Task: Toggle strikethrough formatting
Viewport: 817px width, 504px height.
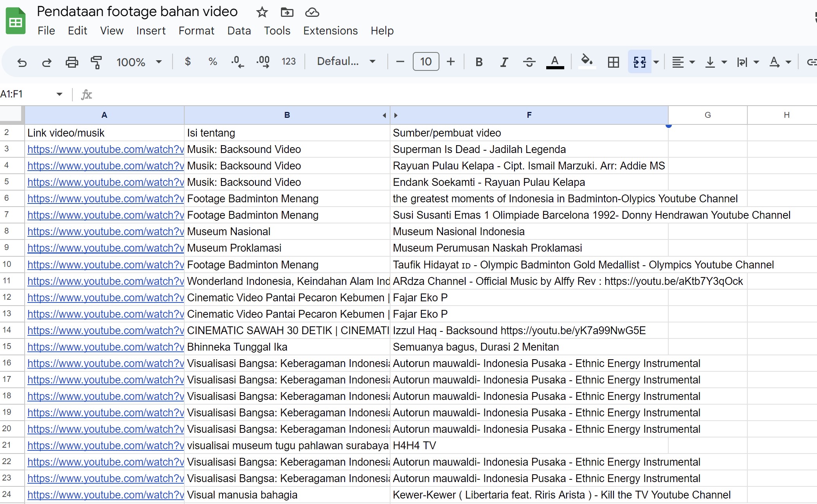Action: [529, 62]
